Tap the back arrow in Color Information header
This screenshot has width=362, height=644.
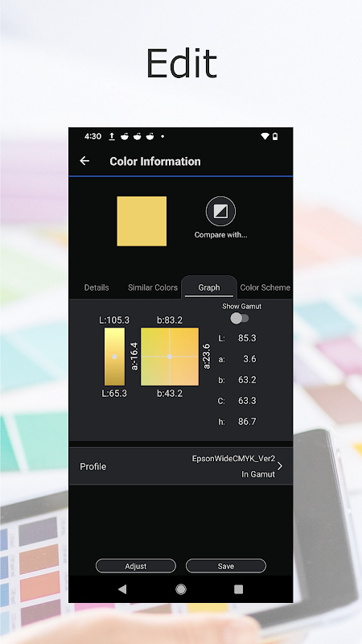[x=84, y=161]
